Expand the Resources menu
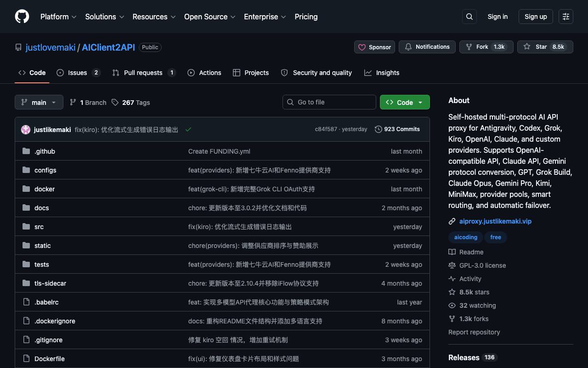This screenshot has height=368, width=588. coord(154,17)
